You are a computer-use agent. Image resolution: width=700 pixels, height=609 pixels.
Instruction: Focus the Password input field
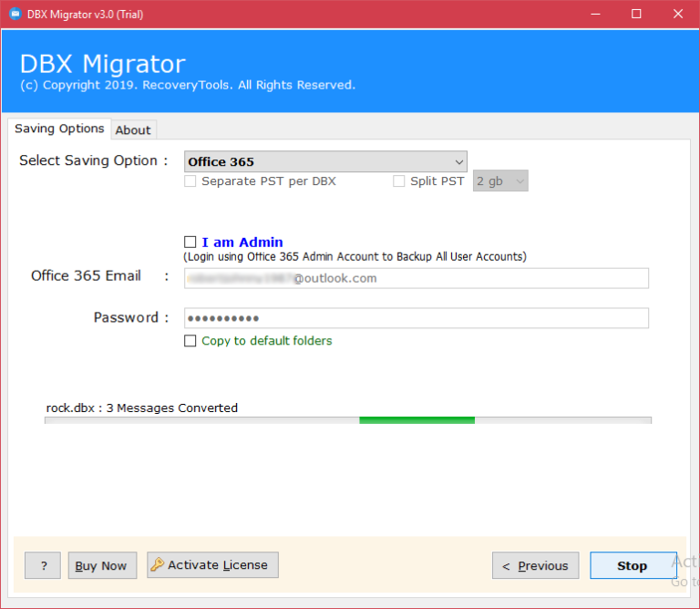click(x=416, y=318)
